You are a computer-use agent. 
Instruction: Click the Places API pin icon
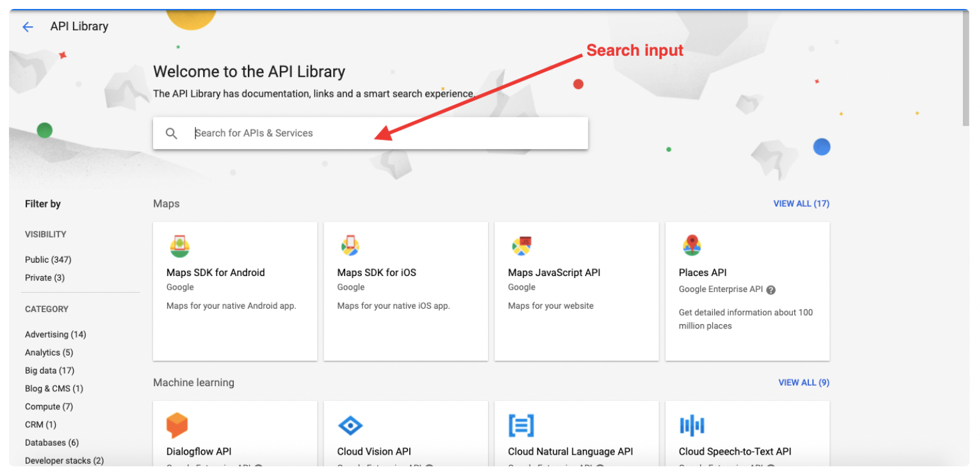[x=692, y=246]
